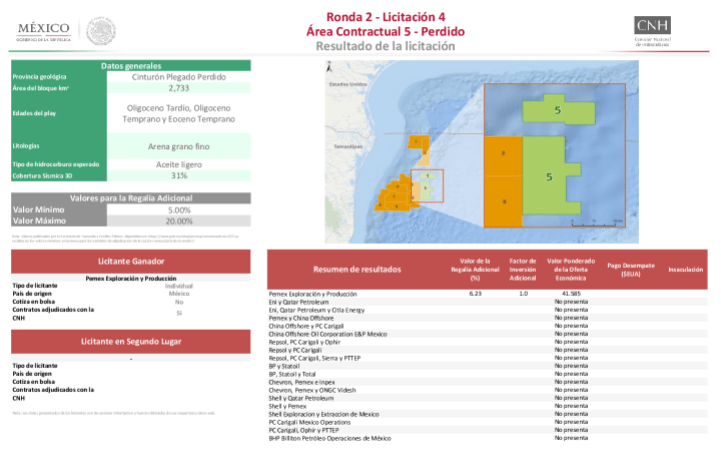Image resolution: width=721 pixels, height=460 pixels.
Task: Click 'Aceite ligero' hydrocarbon value
Action: pos(179,164)
